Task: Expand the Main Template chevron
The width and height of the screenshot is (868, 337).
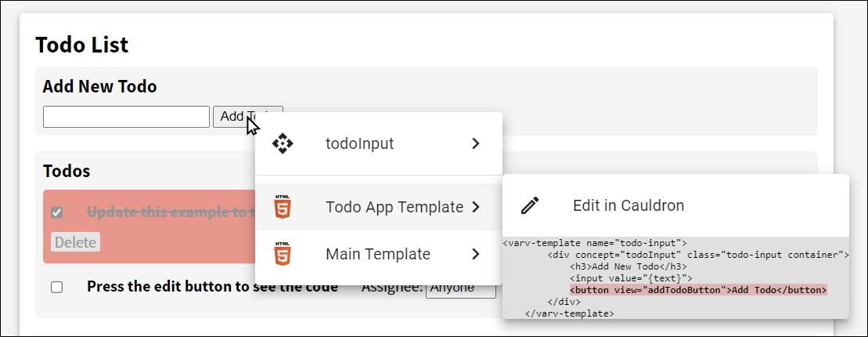Action: coord(475,254)
